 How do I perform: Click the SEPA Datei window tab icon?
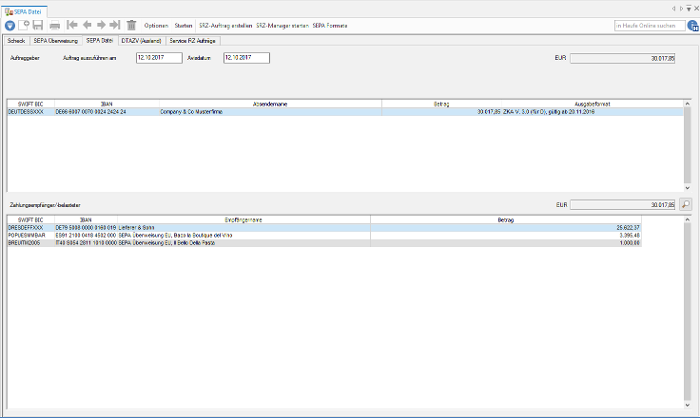[8, 12]
